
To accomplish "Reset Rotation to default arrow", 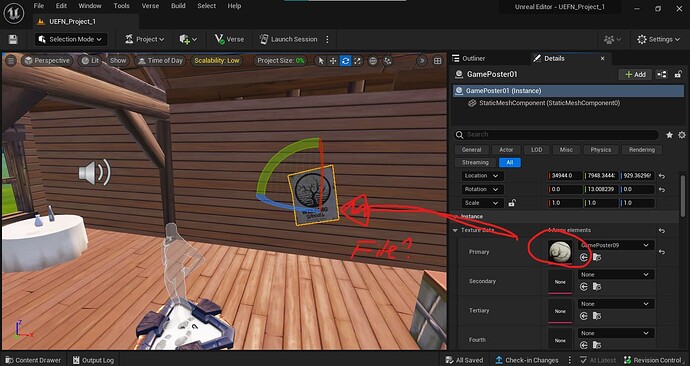I will click(662, 190).
